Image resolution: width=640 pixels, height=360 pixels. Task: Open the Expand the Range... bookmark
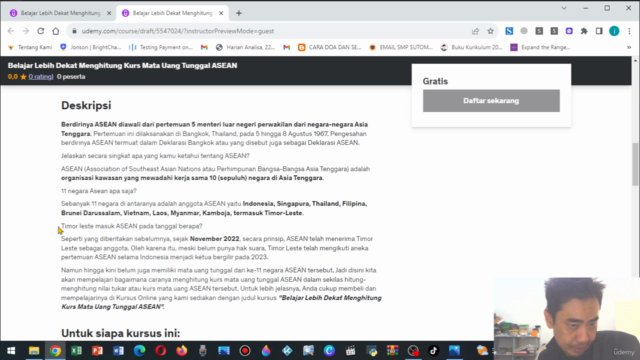click(x=540, y=47)
